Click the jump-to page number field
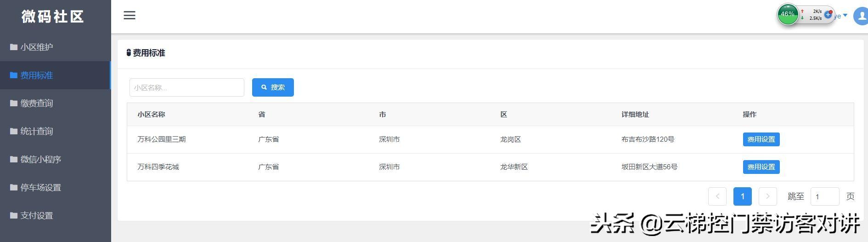Screen dimensions: 868x242 pyautogui.click(x=825, y=196)
